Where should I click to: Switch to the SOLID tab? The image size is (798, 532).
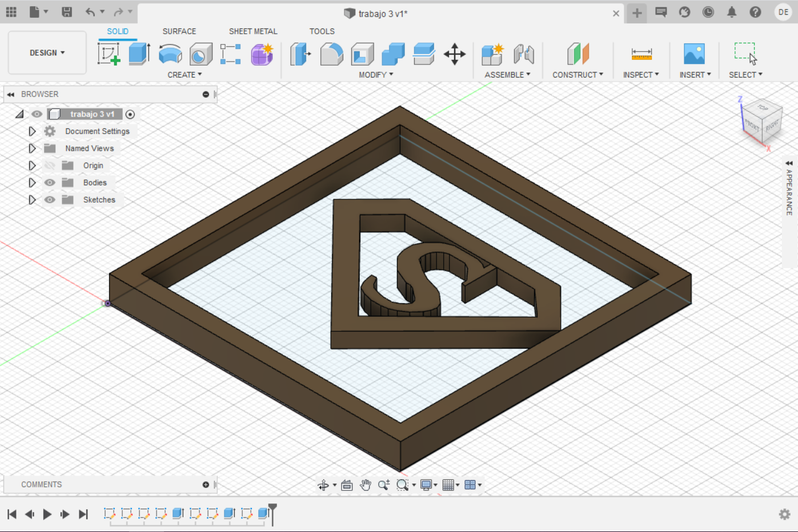coord(118,31)
